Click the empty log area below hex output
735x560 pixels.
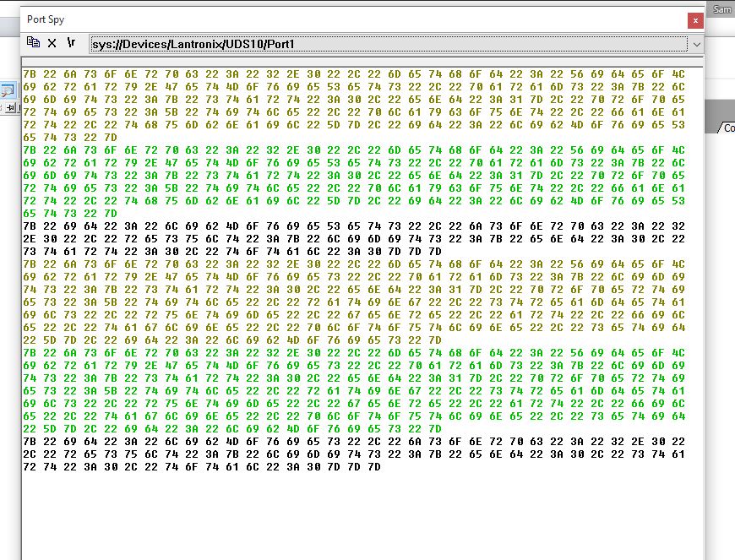pyautogui.click(x=363, y=515)
